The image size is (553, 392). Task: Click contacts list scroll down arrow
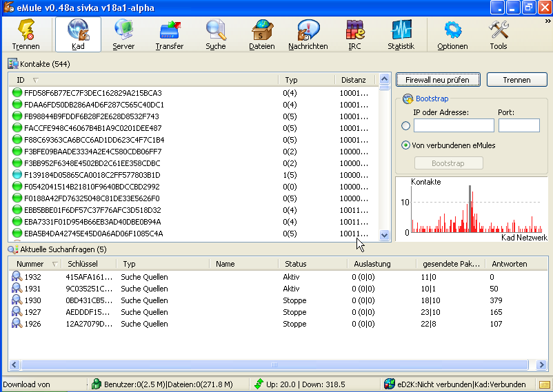(385, 235)
